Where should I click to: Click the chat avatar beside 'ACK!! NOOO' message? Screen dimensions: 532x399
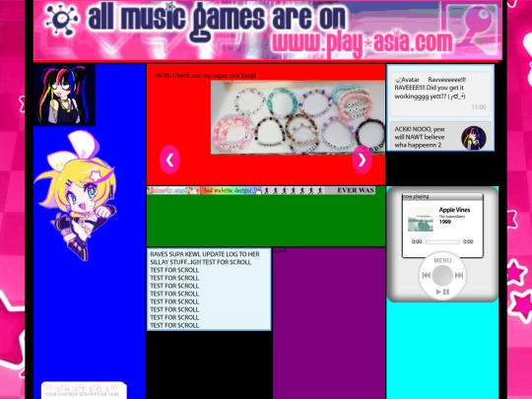pos(474,138)
